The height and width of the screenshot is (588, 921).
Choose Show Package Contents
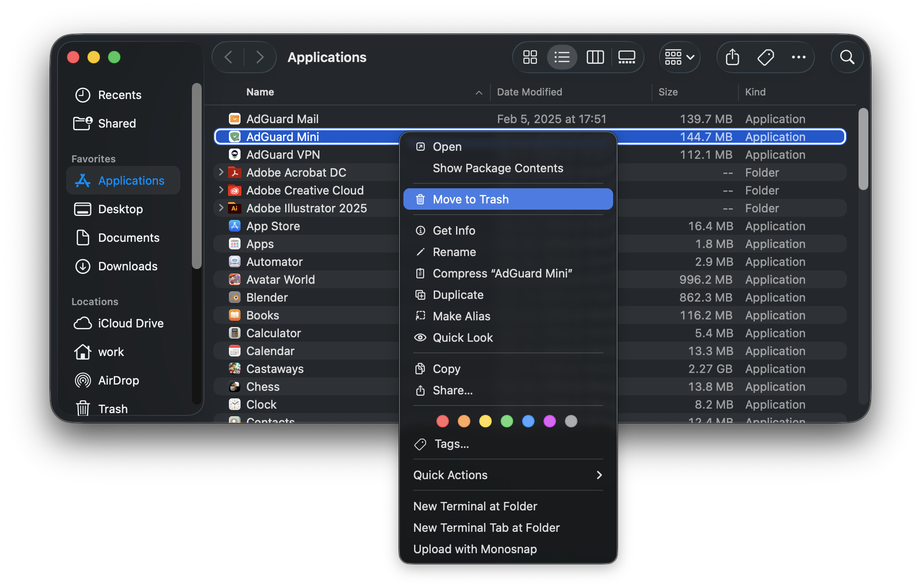point(498,168)
